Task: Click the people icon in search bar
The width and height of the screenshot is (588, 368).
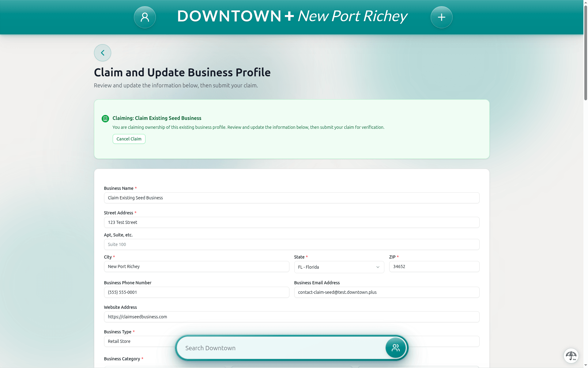Action: coord(396,348)
